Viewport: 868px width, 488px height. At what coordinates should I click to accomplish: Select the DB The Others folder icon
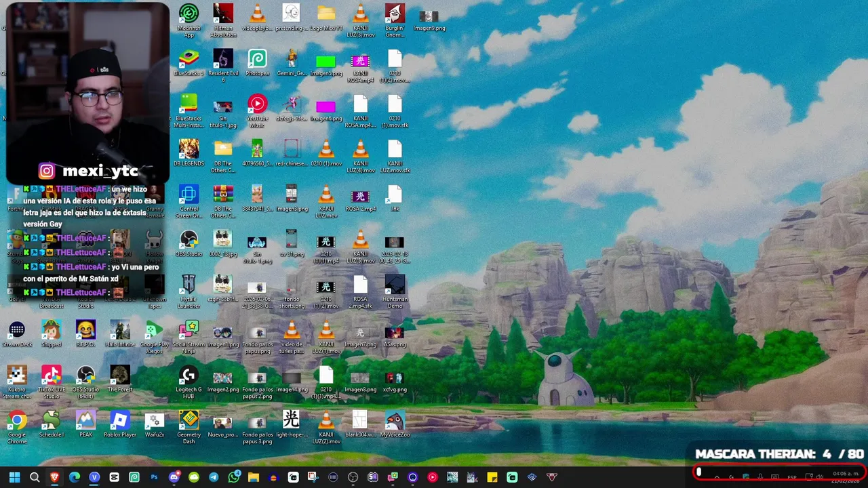point(223,156)
